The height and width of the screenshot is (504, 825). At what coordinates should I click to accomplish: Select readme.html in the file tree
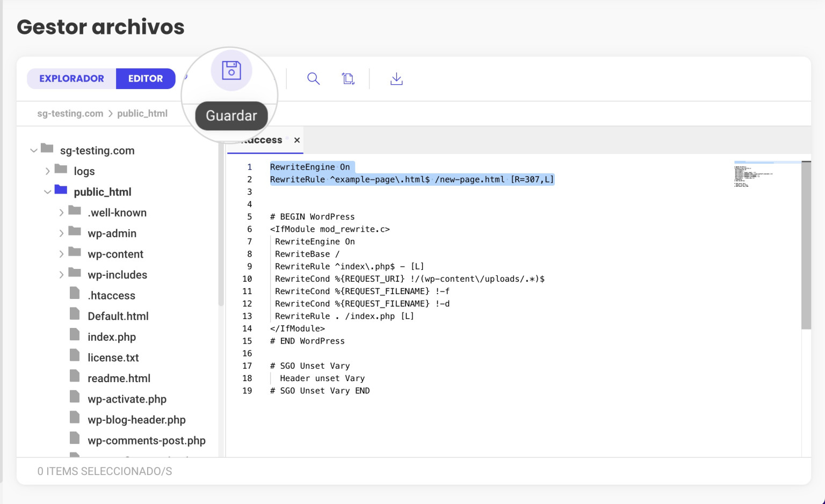pyautogui.click(x=119, y=378)
